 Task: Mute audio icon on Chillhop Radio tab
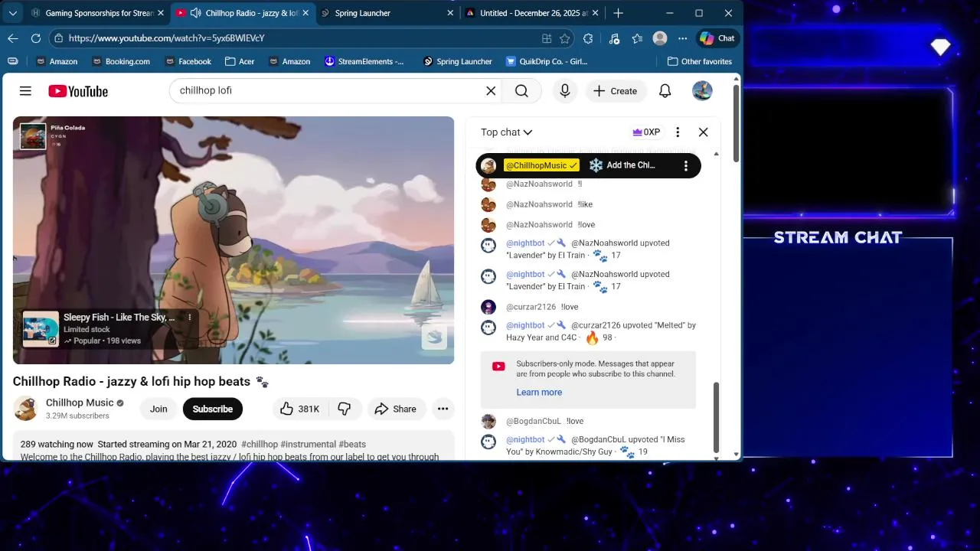coord(196,13)
